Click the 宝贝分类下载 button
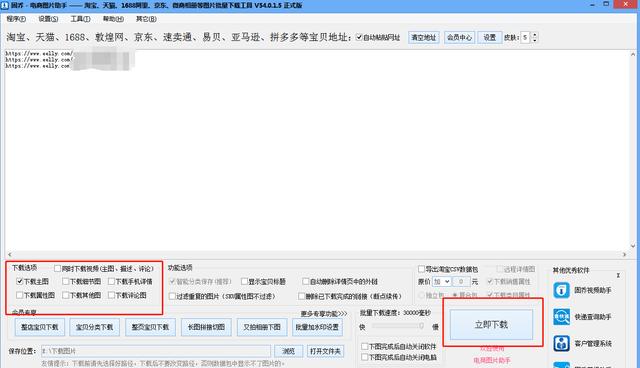 click(x=94, y=327)
